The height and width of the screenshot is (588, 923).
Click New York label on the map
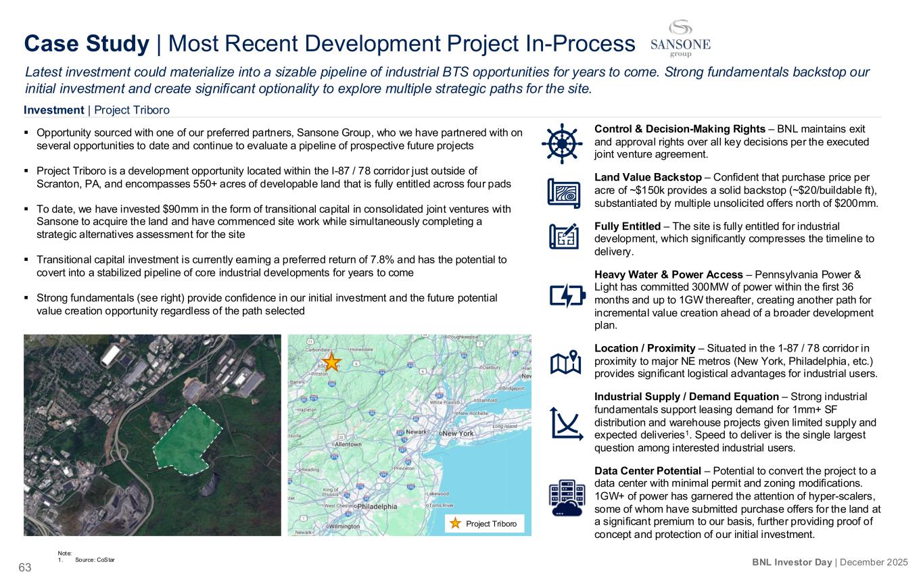[457, 433]
